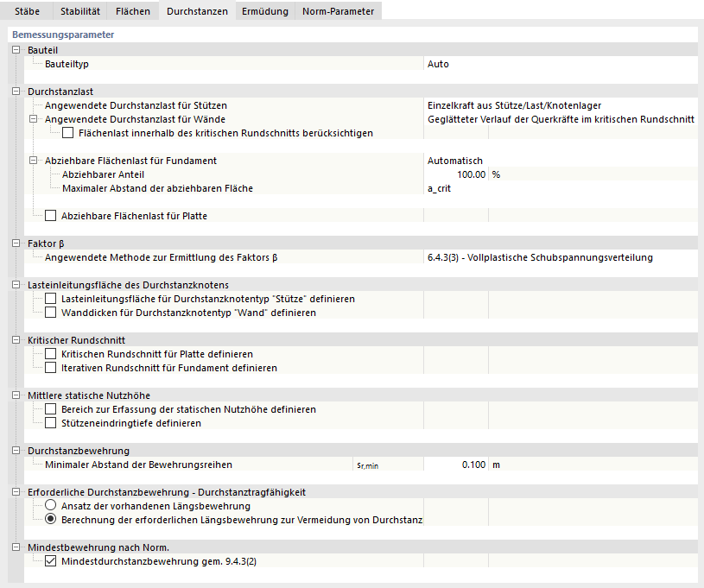Screen dimensions: 704x588
Task: Collapse the Kritischer Rundschnitt section
Action: tap(16, 340)
